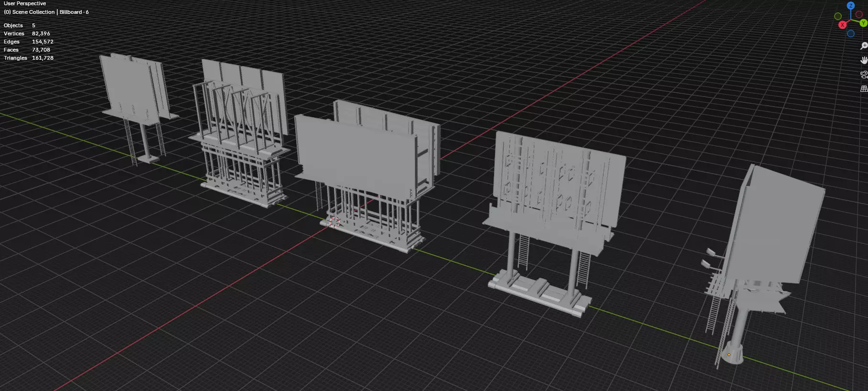Viewport: 868px width, 391px height.
Task: Click the green Y axis gizmo handle
Action: click(x=863, y=23)
